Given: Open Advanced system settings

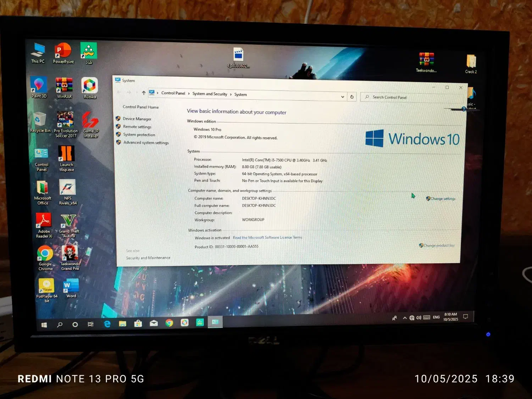Looking at the screenshot, I should coord(146,143).
